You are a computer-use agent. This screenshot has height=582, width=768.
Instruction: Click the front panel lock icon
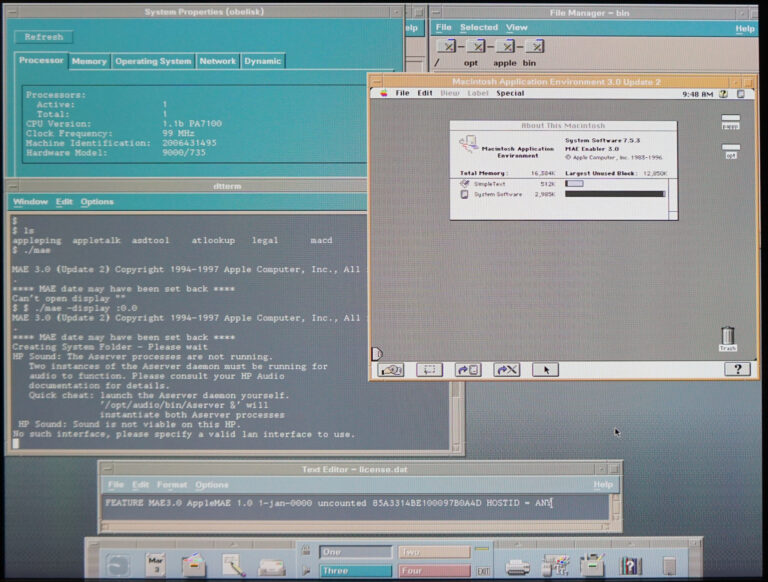(307, 552)
